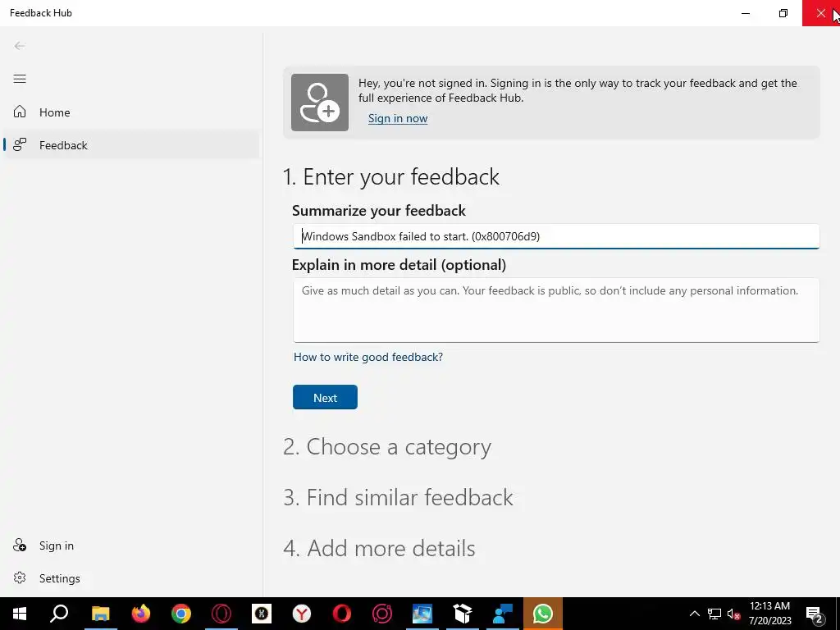Image resolution: width=840 pixels, height=630 pixels.
Task: Open the hamburger navigation menu
Action: (20, 79)
